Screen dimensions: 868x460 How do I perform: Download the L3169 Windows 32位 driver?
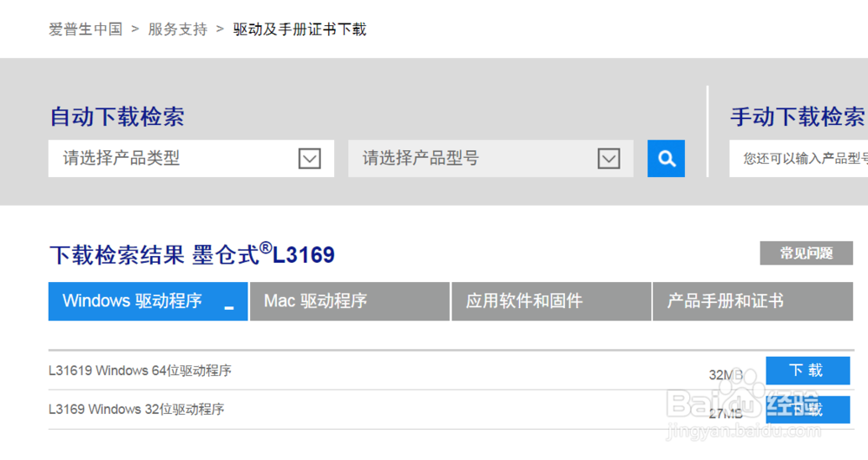tap(807, 410)
